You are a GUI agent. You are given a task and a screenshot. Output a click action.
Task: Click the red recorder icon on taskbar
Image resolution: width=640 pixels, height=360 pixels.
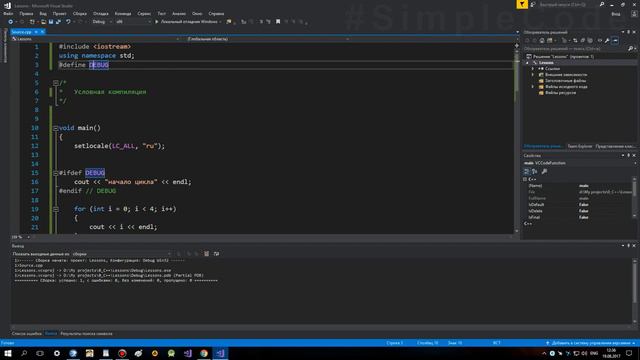(x=122, y=353)
